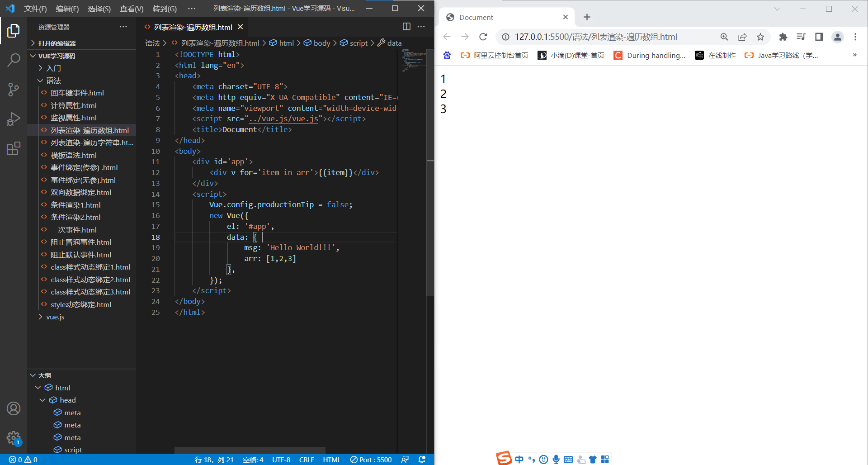Collapse the head node in outline

42,400
